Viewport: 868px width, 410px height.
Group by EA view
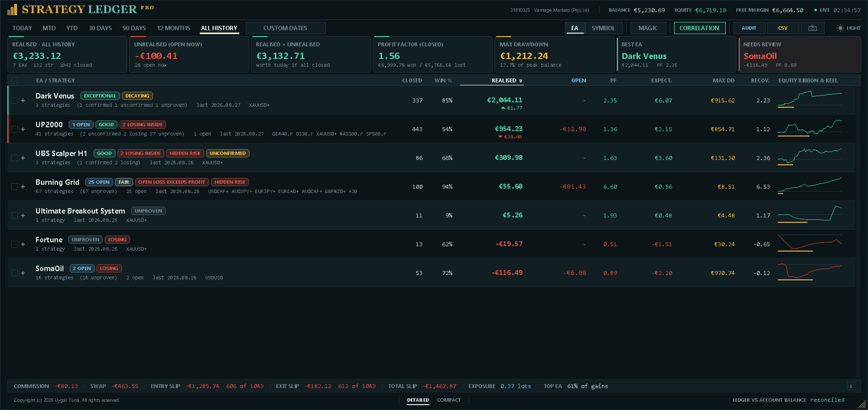575,28
